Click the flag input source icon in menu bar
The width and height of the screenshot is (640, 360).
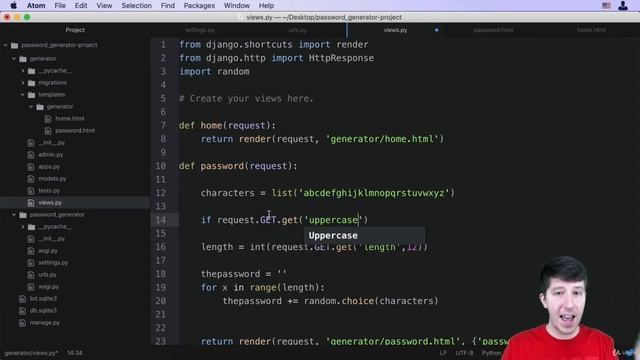point(606,6)
